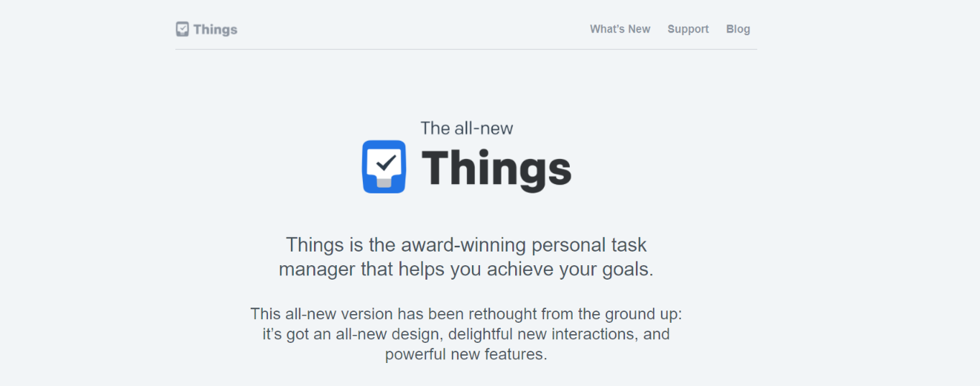Click the gray Things wordmark in header
The height and width of the screenshot is (386, 980).
pos(216,29)
